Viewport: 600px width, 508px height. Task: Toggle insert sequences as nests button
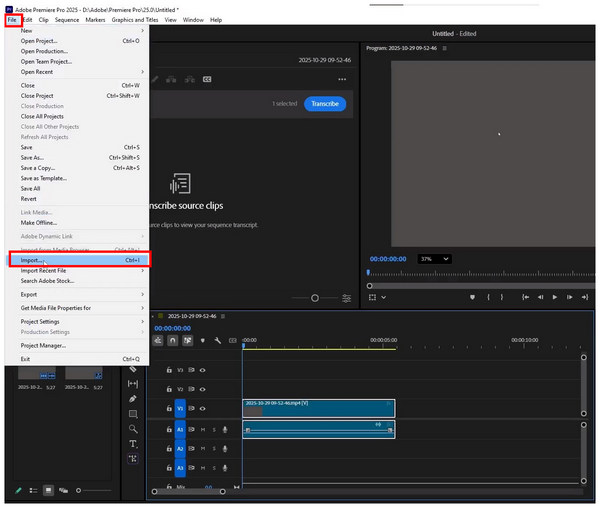[x=158, y=340]
